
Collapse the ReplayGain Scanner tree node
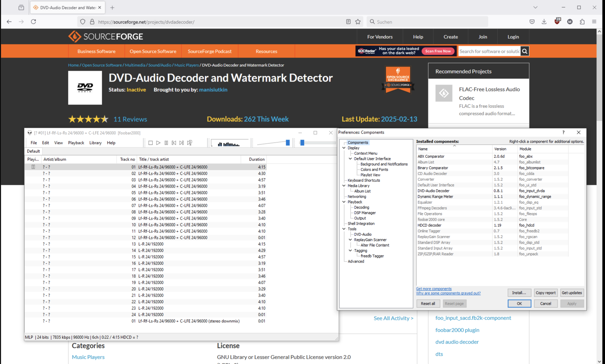tap(350, 240)
